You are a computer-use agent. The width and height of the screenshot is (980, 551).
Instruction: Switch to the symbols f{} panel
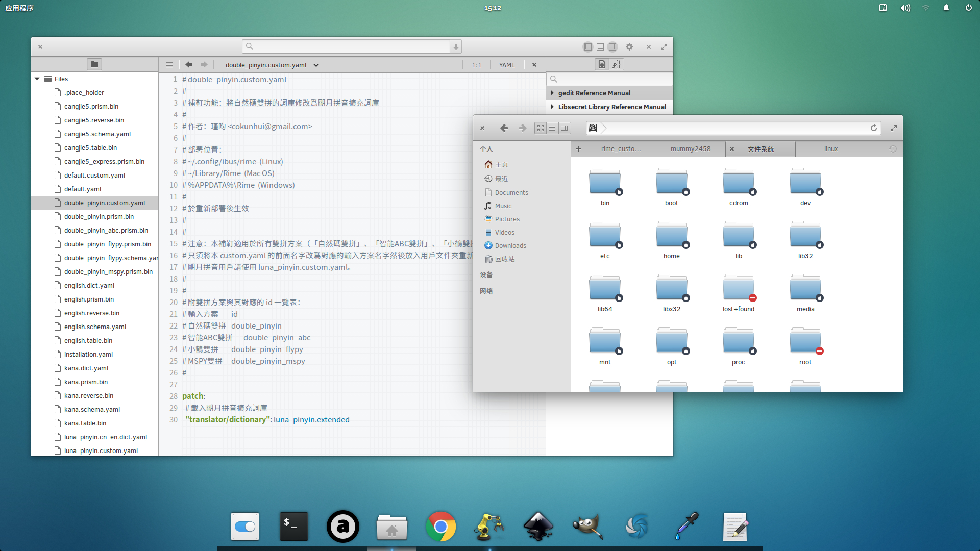pyautogui.click(x=617, y=64)
